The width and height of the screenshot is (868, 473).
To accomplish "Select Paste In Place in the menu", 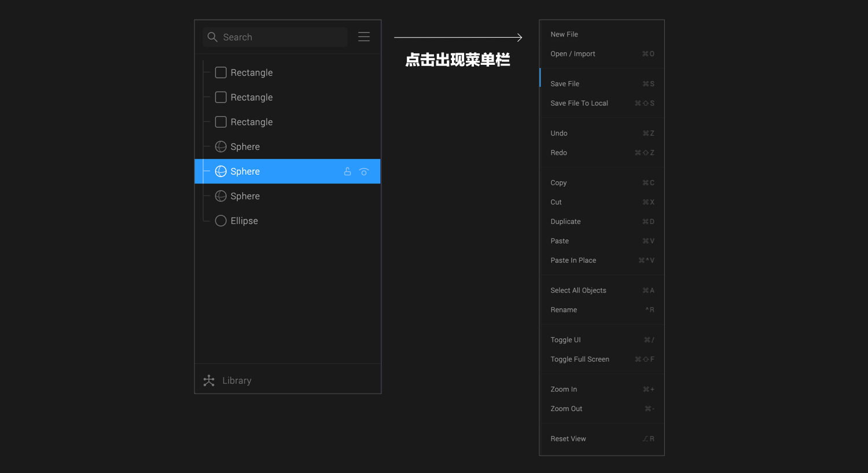I will click(573, 260).
